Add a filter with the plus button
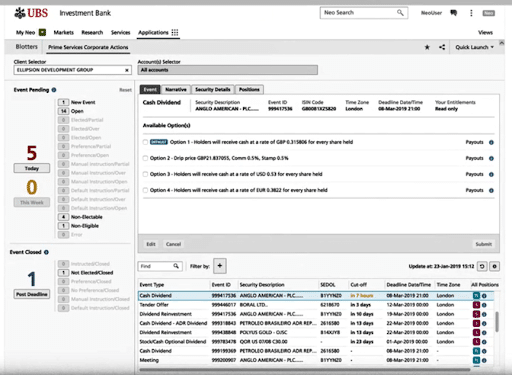Screen dimensions: 512x375 (220, 266)
